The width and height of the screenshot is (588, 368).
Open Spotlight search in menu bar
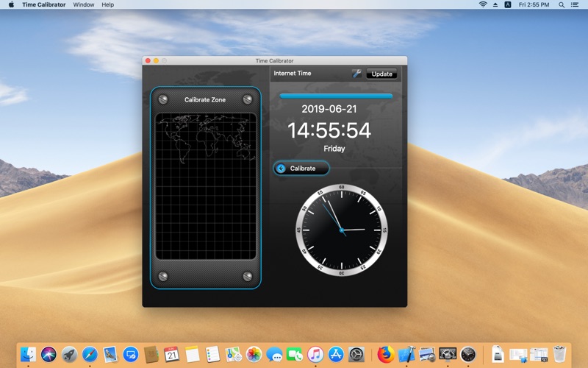point(562,4)
